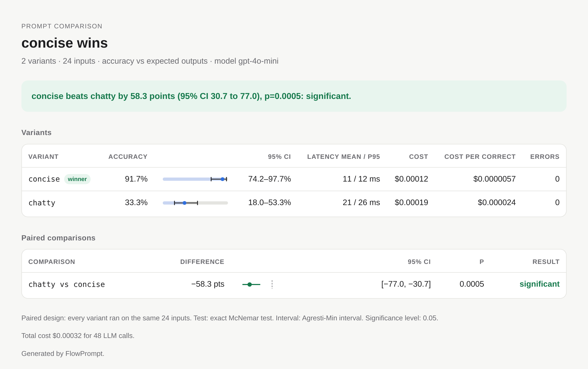
Task: Click the ERRORS column header
Action: click(x=545, y=157)
